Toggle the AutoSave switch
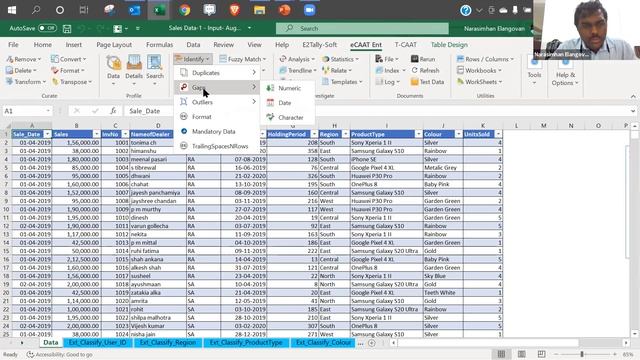The width and height of the screenshot is (640, 360). coord(47,28)
